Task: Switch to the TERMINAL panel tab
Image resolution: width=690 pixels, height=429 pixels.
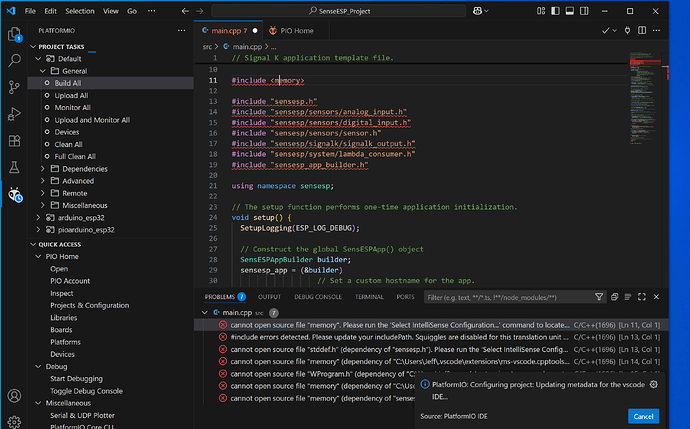Action: [369, 297]
